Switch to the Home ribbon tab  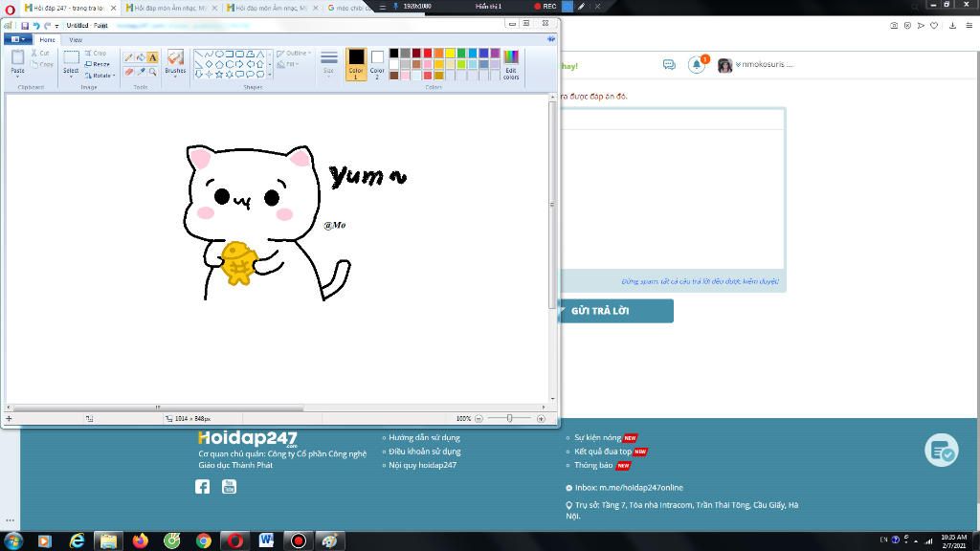click(47, 39)
